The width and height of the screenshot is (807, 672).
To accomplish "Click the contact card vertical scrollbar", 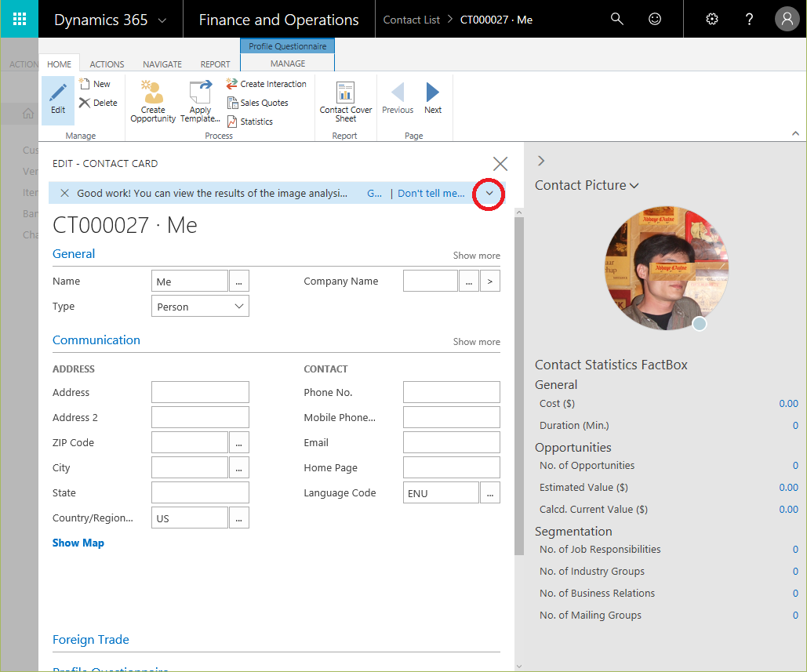I will (x=519, y=386).
